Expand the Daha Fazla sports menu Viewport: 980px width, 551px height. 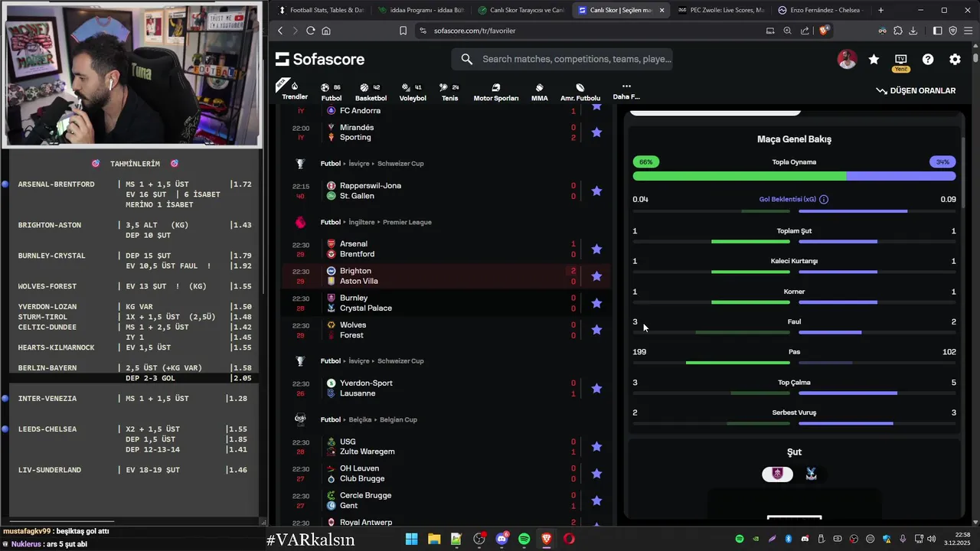pos(626,91)
